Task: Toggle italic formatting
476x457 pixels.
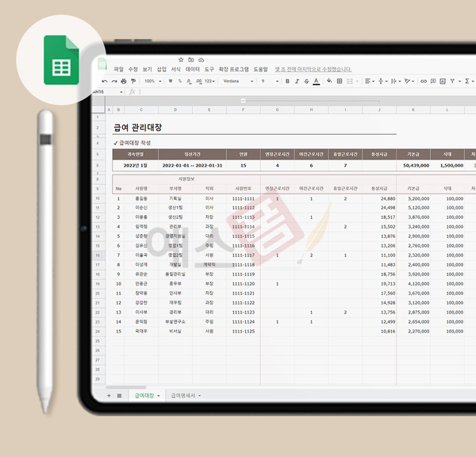Action: coord(297,81)
